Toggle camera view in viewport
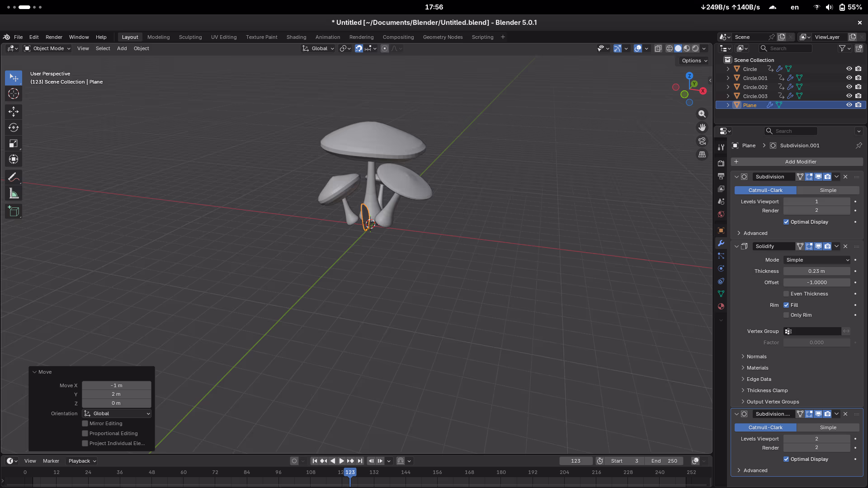 click(x=702, y=141)
